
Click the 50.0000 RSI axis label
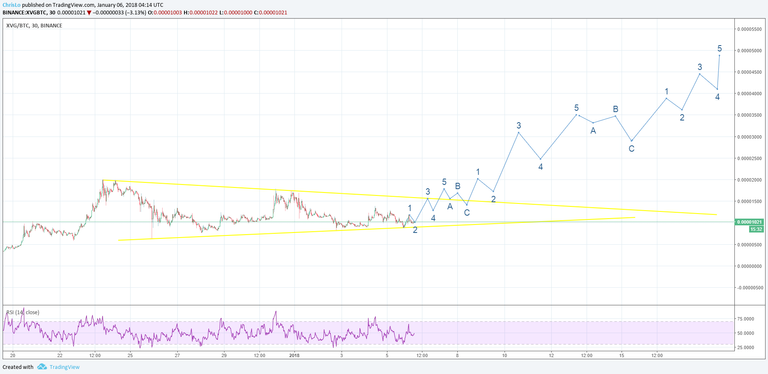[x=746, y=333]
